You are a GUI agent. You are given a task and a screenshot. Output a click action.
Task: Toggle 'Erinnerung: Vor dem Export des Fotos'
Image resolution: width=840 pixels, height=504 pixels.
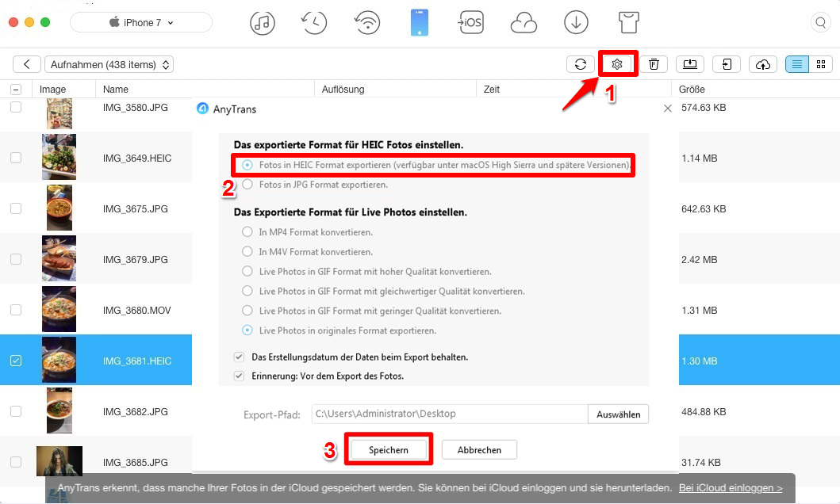pyautogui.click(x=239, y=376)
